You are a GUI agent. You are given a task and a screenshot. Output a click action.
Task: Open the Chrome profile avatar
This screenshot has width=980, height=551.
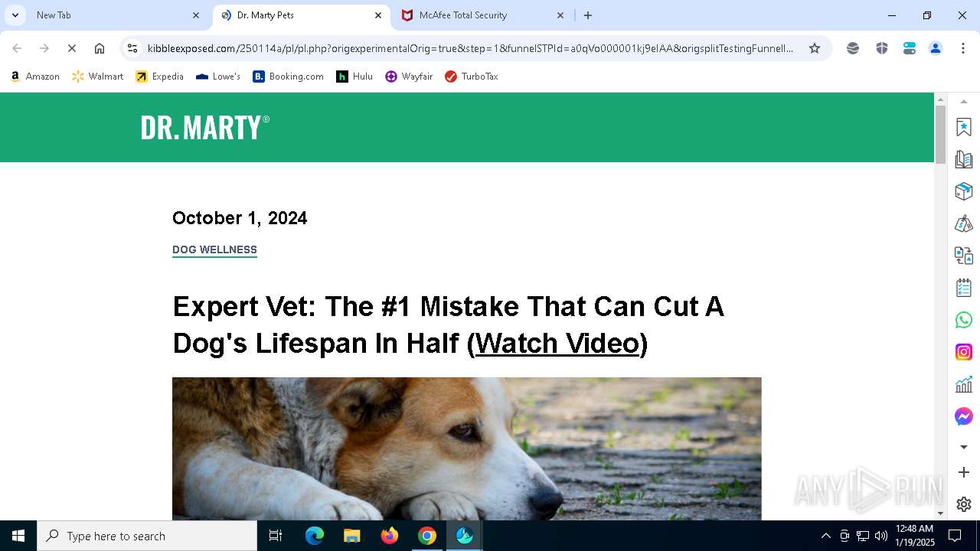[x=936, y=48]
